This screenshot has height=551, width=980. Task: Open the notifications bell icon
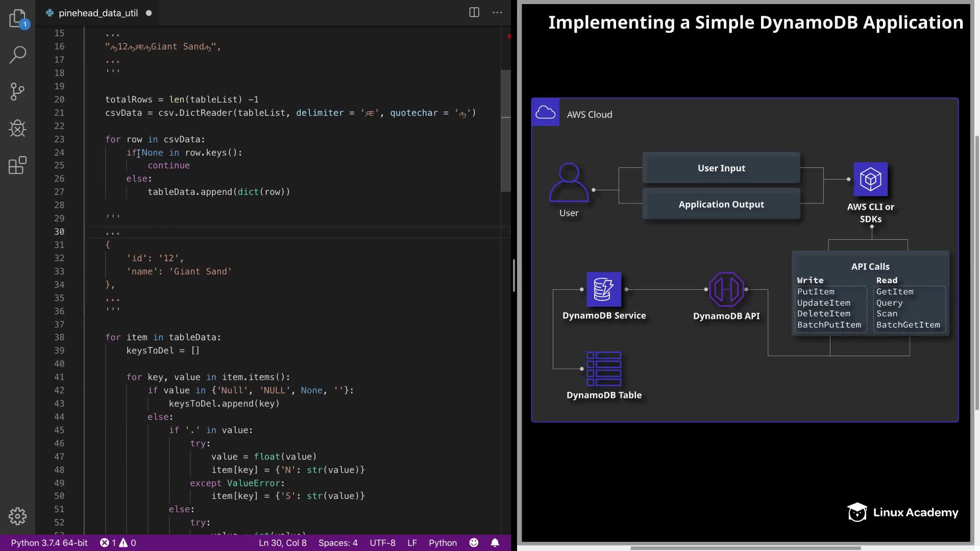[x=495, y=543]
